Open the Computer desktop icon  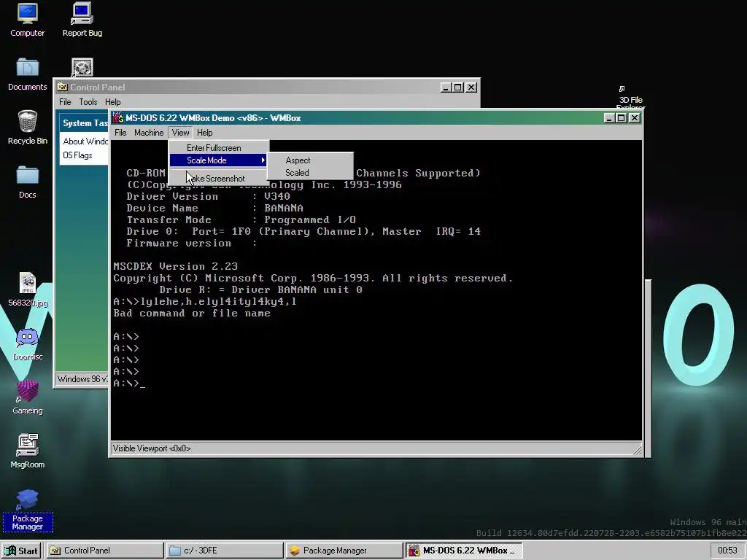pyautogui.click(x=27, y=20)
